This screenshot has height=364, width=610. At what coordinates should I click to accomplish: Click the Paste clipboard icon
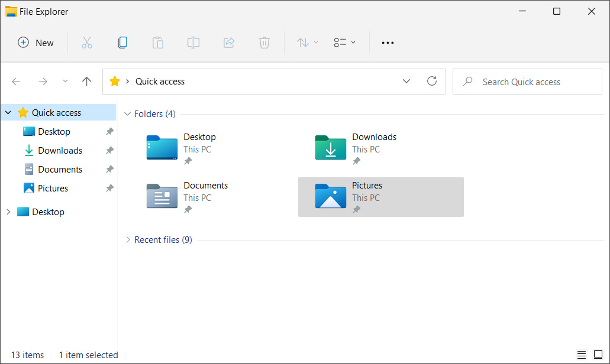click(157, 43)
